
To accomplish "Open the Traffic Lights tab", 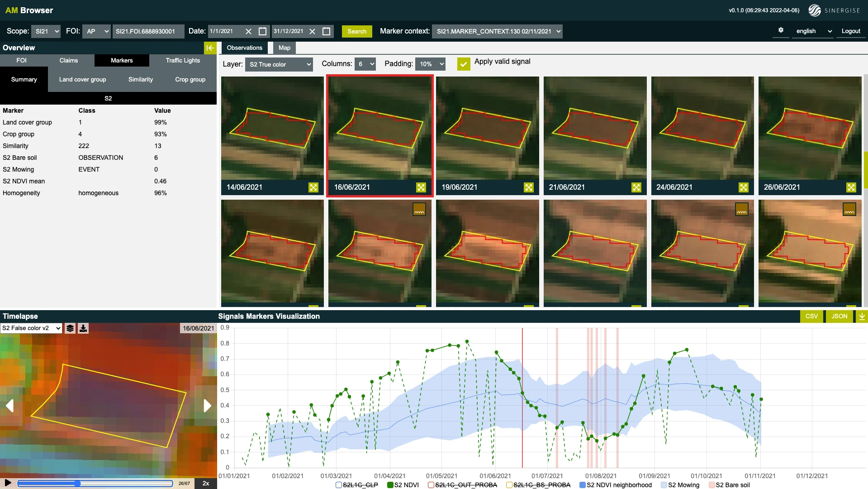I will (x=183, y=61).
